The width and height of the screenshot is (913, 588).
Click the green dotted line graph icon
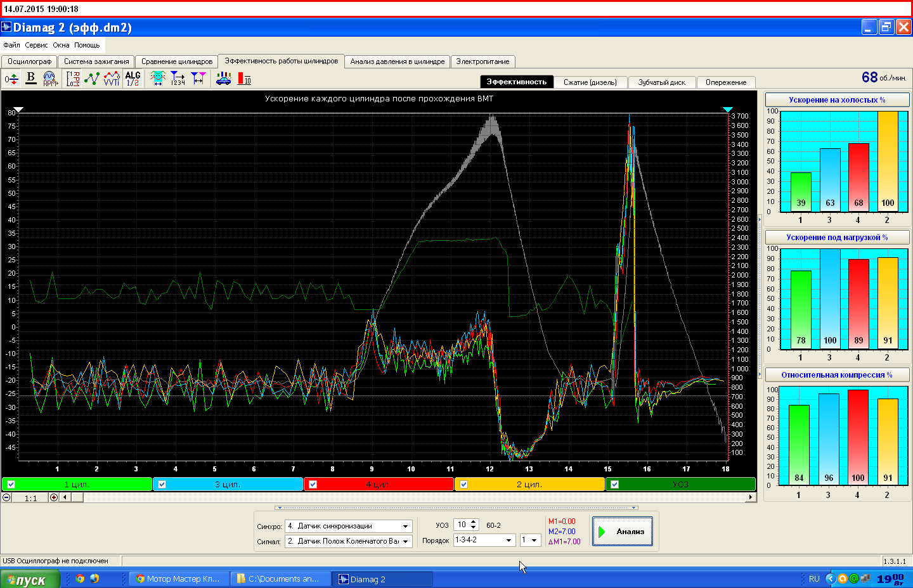coord(92,79)
